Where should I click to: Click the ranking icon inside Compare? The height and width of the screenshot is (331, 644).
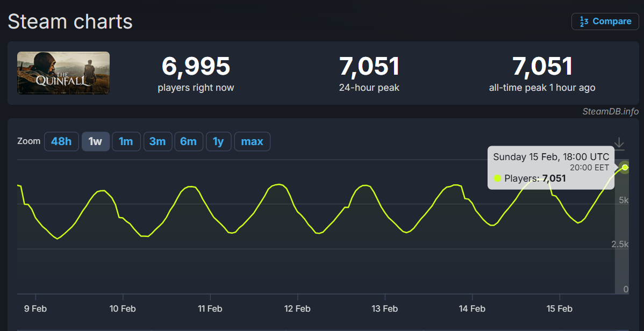pos(583,21)
